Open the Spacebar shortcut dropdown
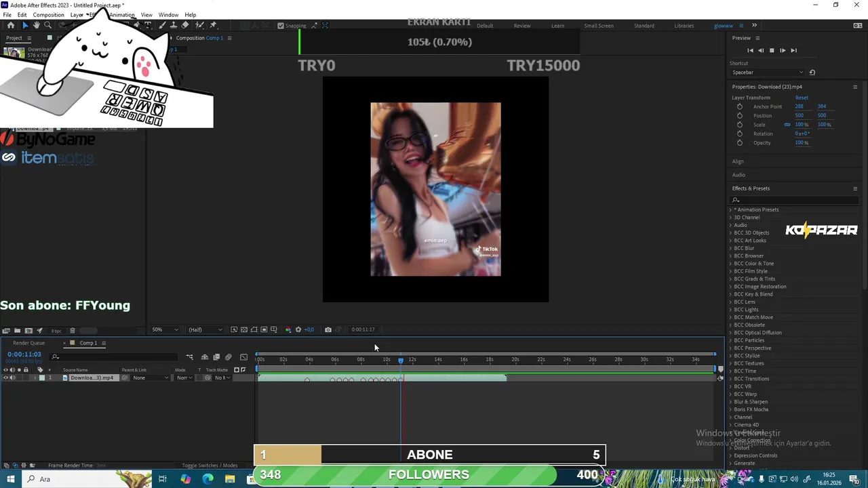Screen dimensions: 868x488 [768, 73]
